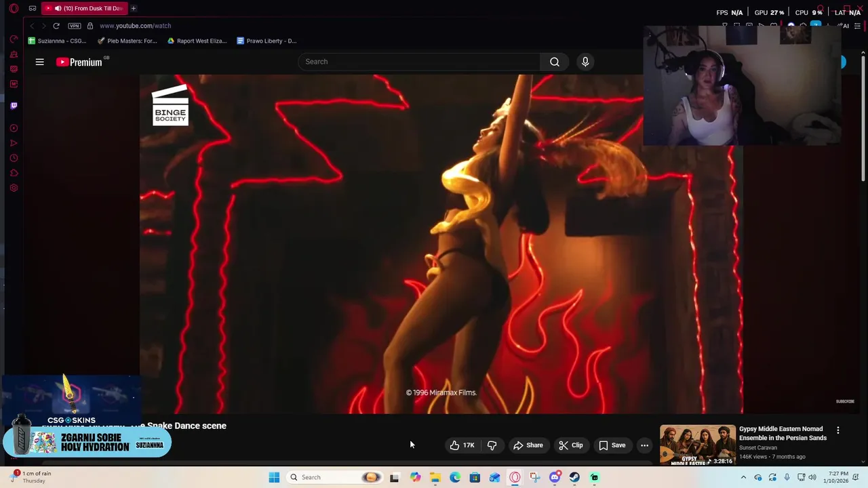Open the workspaces icon beside the tab

pos(32,9)
